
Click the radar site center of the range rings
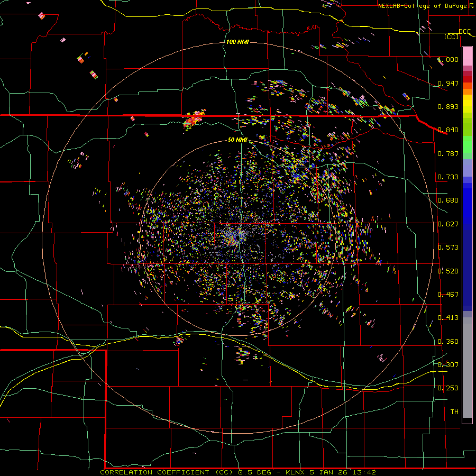[239, 237]
